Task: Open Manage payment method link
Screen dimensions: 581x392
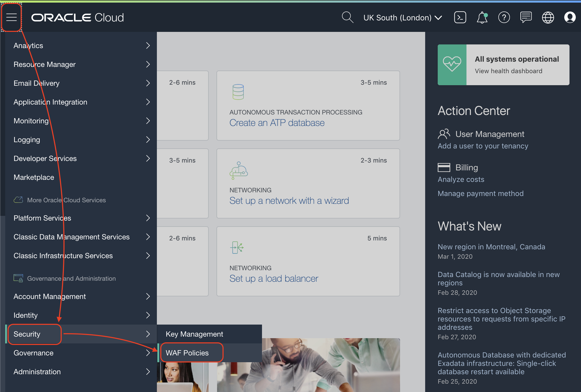Action: pyautogui.click(x=480, y=193)
